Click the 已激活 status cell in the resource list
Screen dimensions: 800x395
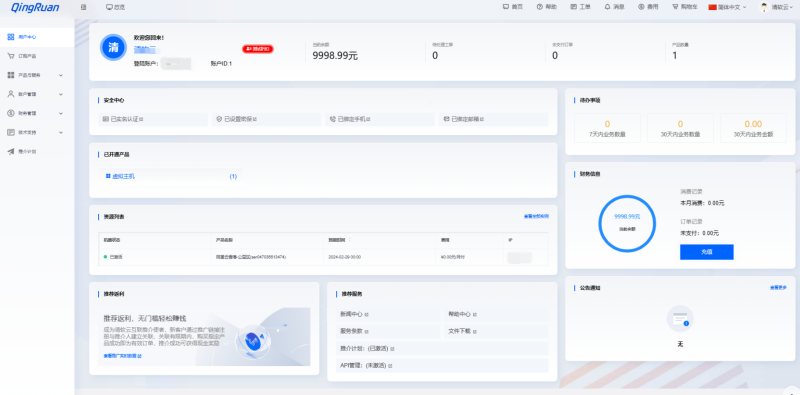click(113, 257)
